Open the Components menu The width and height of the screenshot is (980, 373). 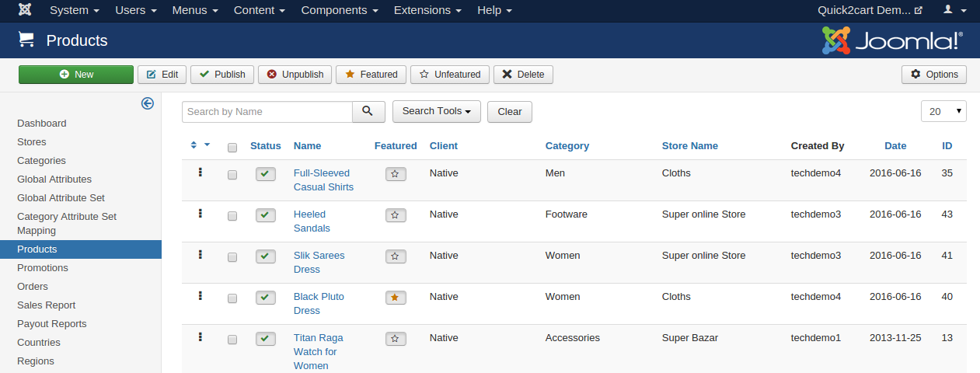pyautogui.click(x=339, y=10)
